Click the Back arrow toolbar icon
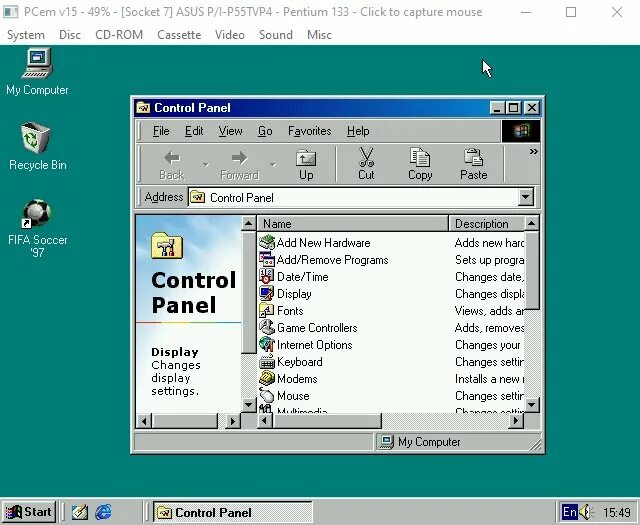640x525 pixels. pyautogui.click(x=172, y=158)
